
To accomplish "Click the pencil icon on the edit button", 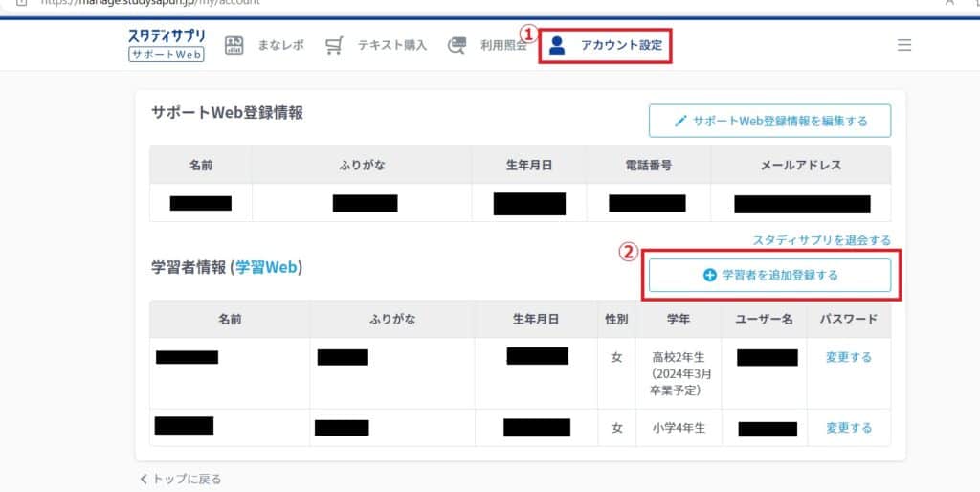I will point(681,122).
